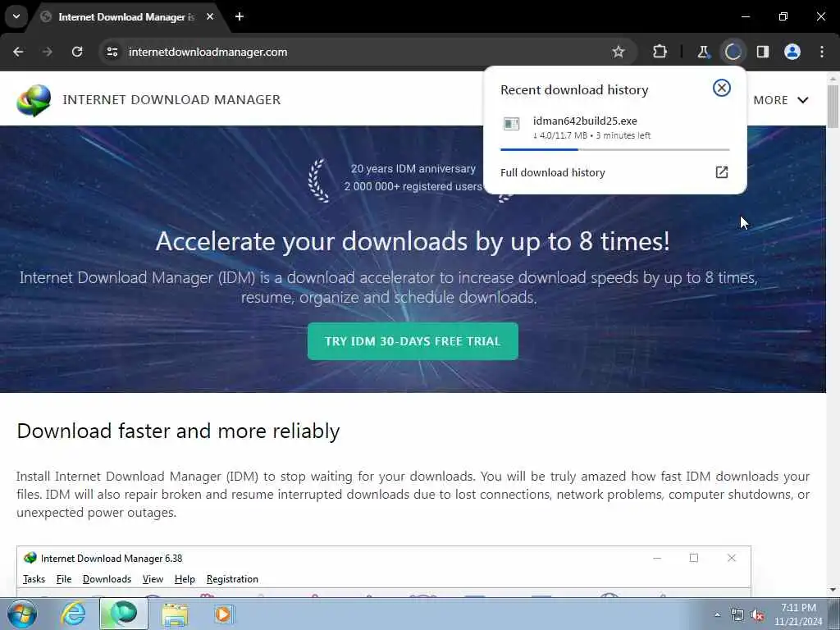Bookmark this page with the star icon
Viewport: 840px width, 630px height.
[x=619, y=52]
